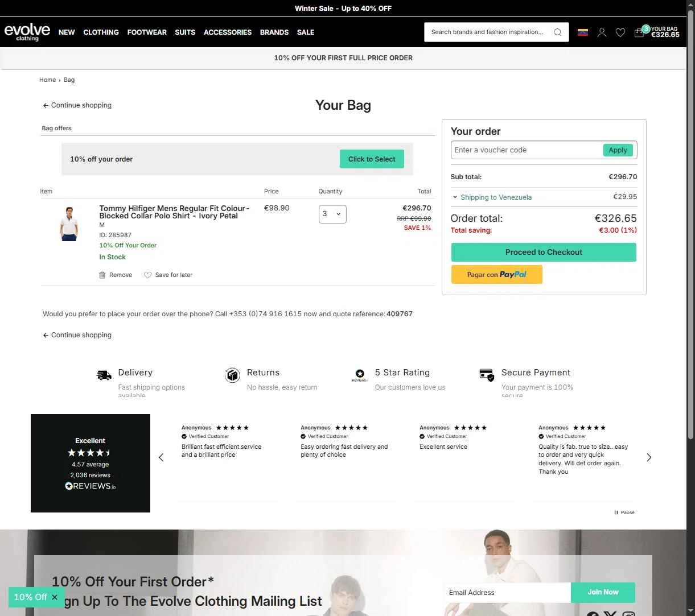Click the 'Bag' breadcrumb text
The image size is (695, 616).
pos(69,80)
